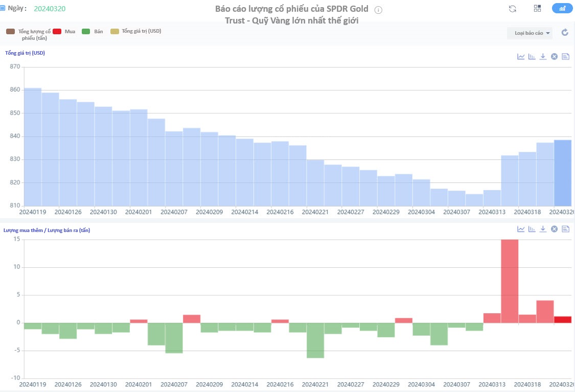575x392 pixels.
Task: Click the blue Tổng giá trị (USD) chart title
Action: [25, 53]
